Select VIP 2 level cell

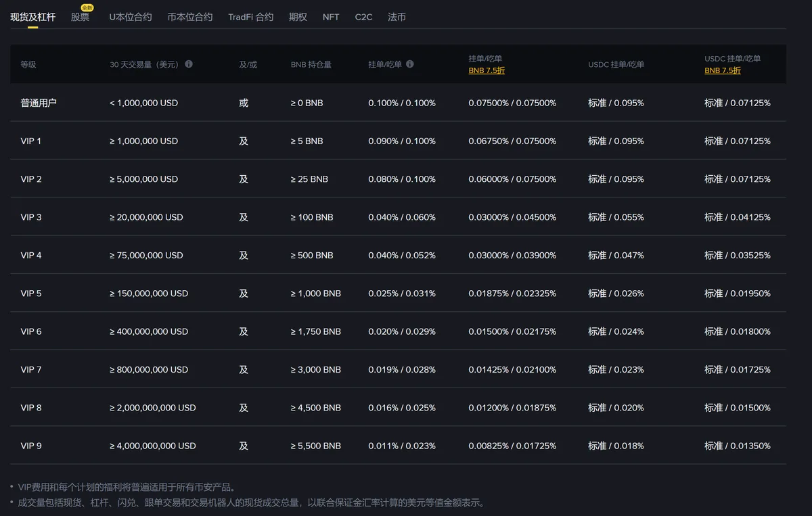[31, 179]
